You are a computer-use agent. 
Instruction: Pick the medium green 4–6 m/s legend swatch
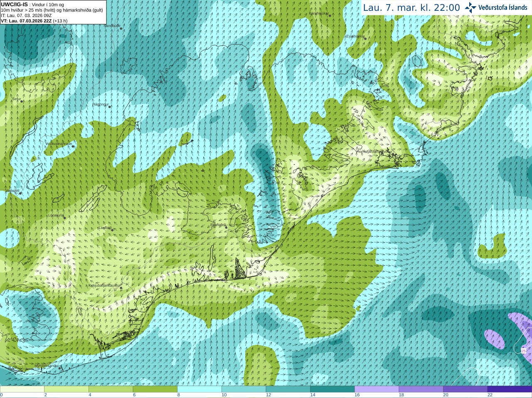pyautogui.click(x=111, y=389)
